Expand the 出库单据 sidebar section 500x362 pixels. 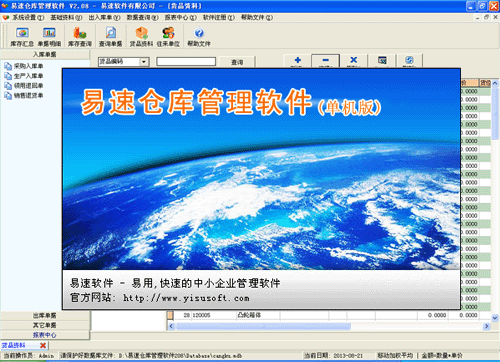pos(45,315)
